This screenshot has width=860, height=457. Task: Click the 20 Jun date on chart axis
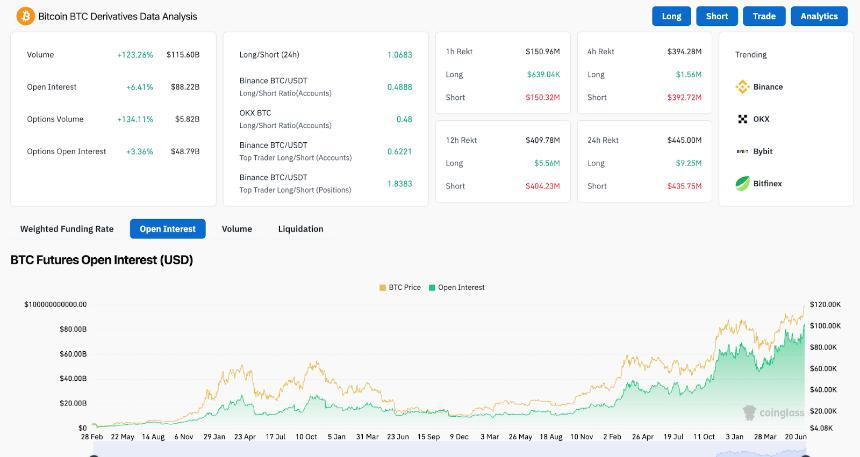point(794,437)
